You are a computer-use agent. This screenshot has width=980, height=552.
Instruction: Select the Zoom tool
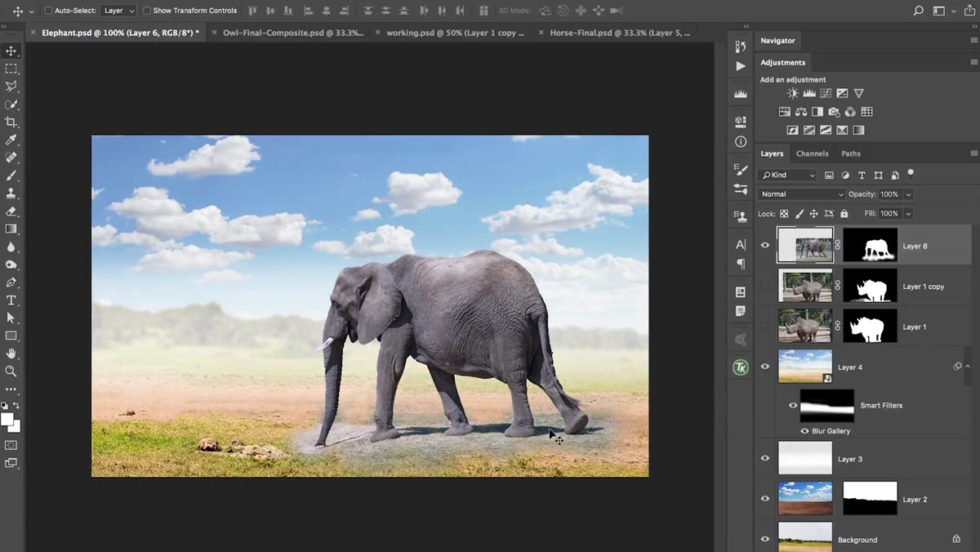point(11,371)
